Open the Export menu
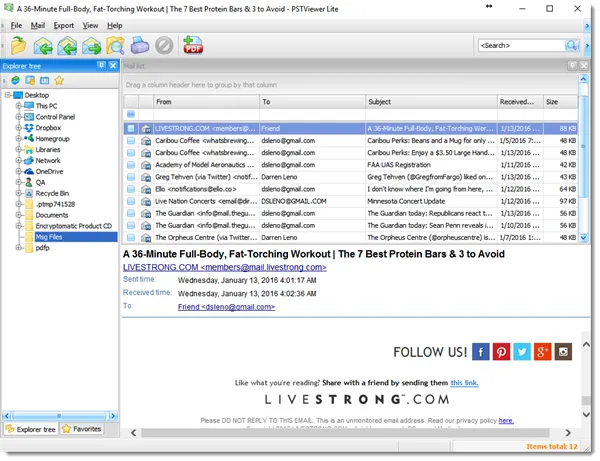 64,26
